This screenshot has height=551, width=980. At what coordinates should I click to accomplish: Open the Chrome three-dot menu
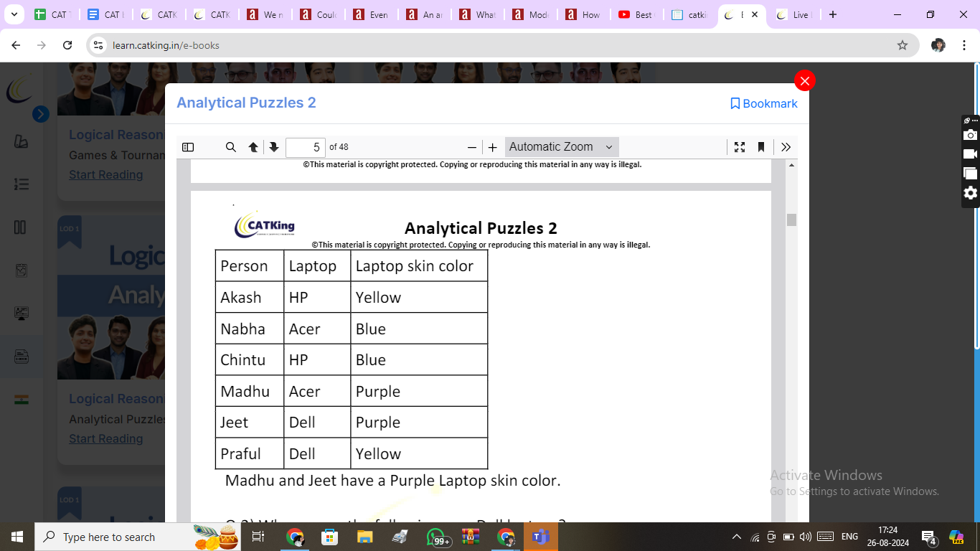click(963, 45)
